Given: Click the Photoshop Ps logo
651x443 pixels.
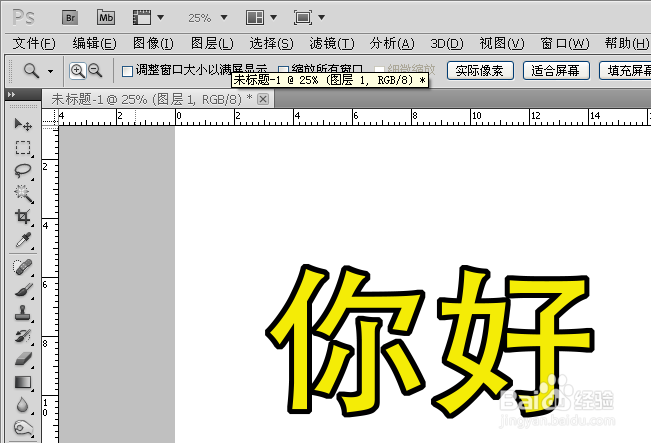Looking at the screenshot, I should pyautogui.click(x=24, y=18).
